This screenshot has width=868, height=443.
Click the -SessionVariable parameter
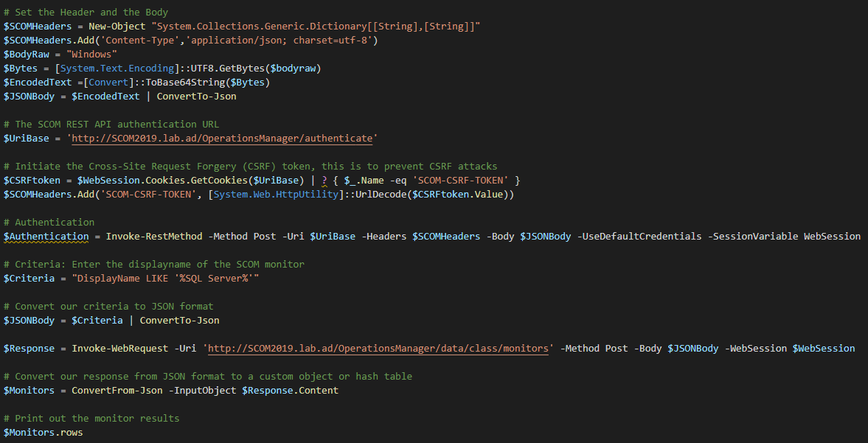tap(753, 236)
